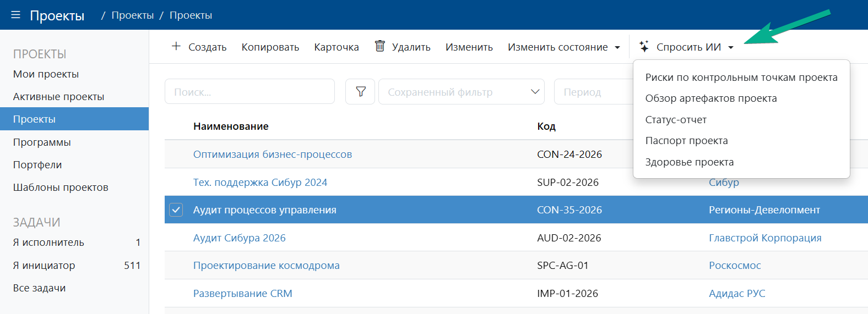Image resolution: width=868 pixels, height=314 pixels.
Task: Open Я инициатор tasks list
Action: (44, 266)
